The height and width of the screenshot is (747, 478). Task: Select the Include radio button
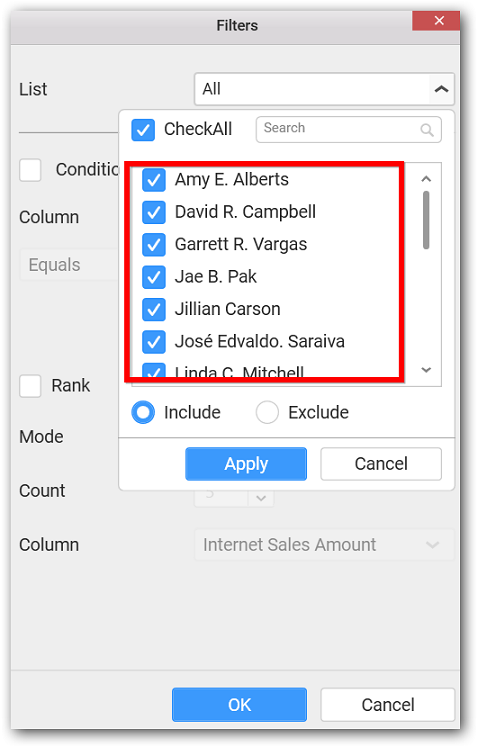point(143,412)
